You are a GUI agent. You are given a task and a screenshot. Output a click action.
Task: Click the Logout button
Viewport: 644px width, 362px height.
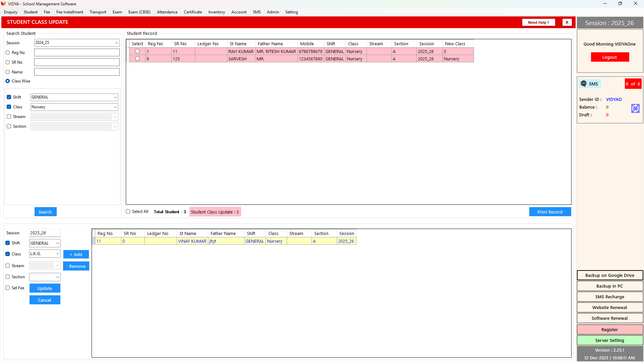(609, 57)
